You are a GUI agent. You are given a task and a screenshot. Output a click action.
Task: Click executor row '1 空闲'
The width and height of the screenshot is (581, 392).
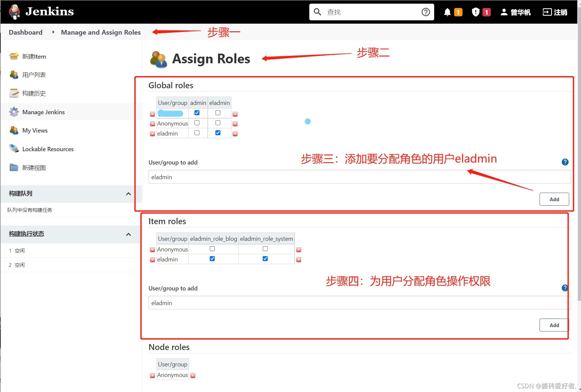[17, 250]
